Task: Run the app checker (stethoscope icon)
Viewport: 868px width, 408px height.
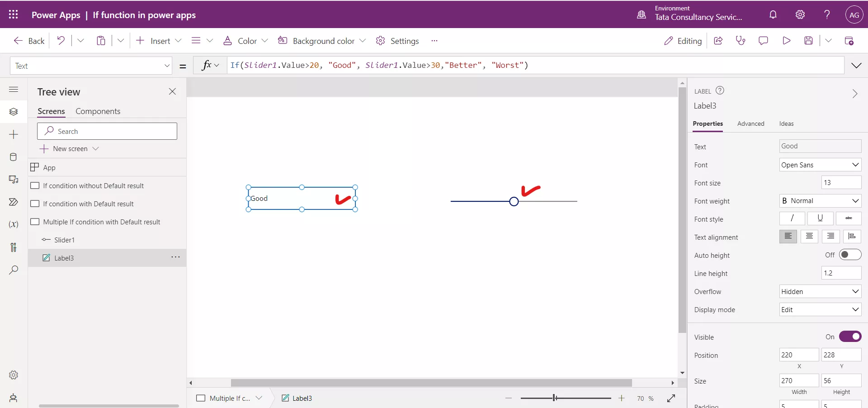Action: click(x=741, y=41)
